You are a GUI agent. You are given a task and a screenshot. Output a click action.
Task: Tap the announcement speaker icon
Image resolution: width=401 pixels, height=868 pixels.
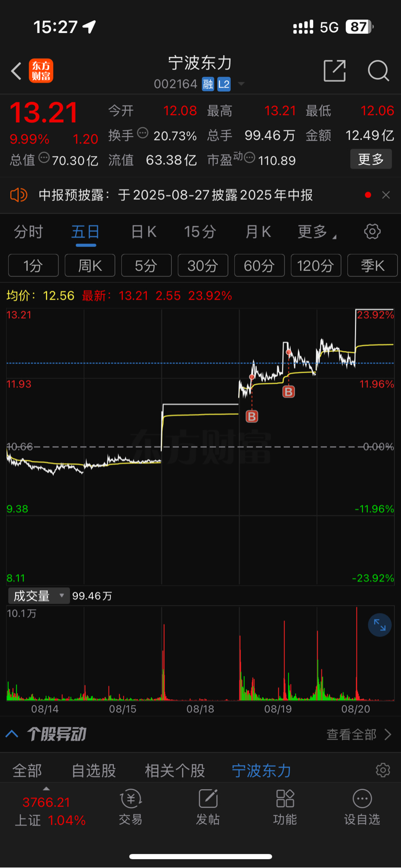18,195
